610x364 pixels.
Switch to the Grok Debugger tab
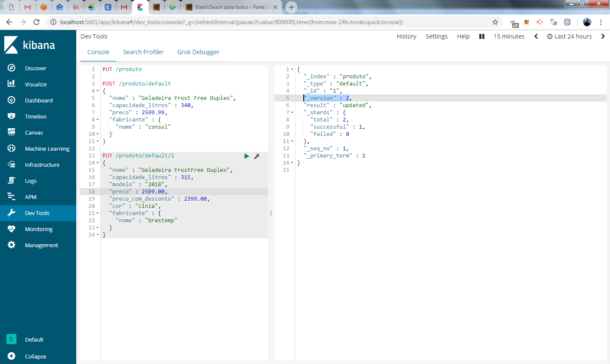[198, 52]
